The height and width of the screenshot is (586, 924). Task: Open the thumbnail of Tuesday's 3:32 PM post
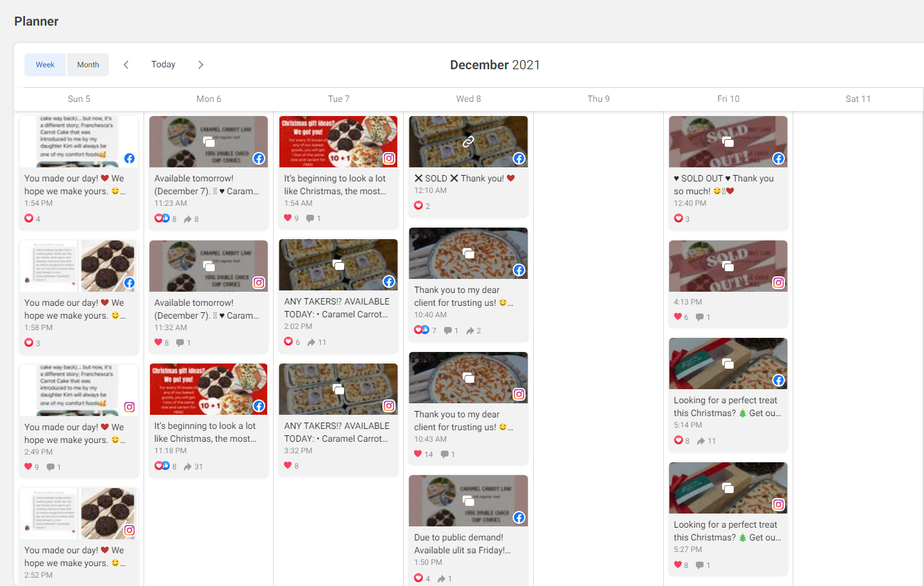click(x=338, y=389)
